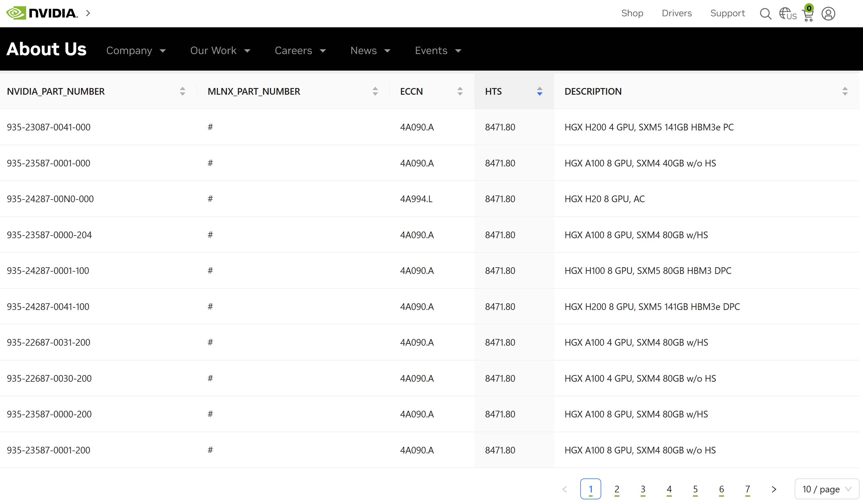Open the search magnifier icon
This screenshot has width=863, height=504.
pos(765,14)
